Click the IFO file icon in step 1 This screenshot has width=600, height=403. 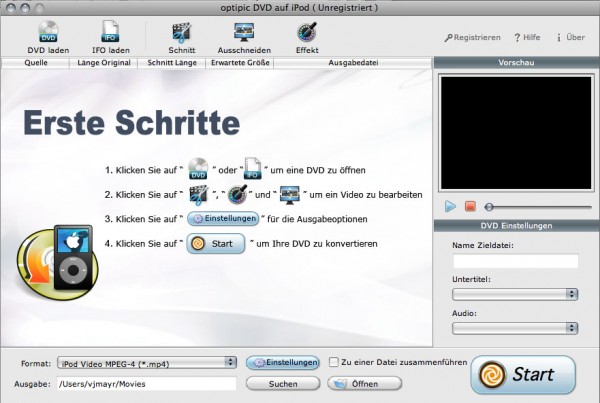pos(253,168)
